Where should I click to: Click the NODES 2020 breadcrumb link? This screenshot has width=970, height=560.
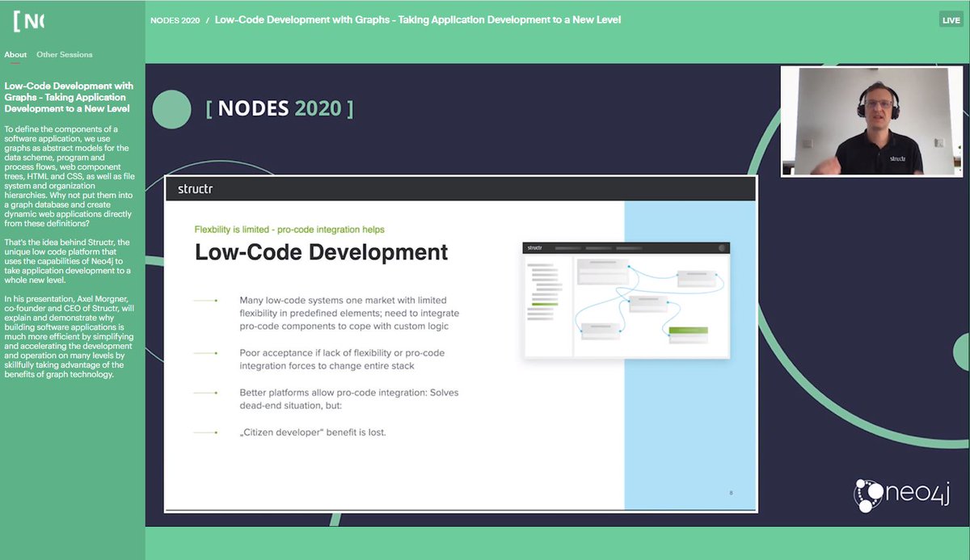[x=175, y=20]
